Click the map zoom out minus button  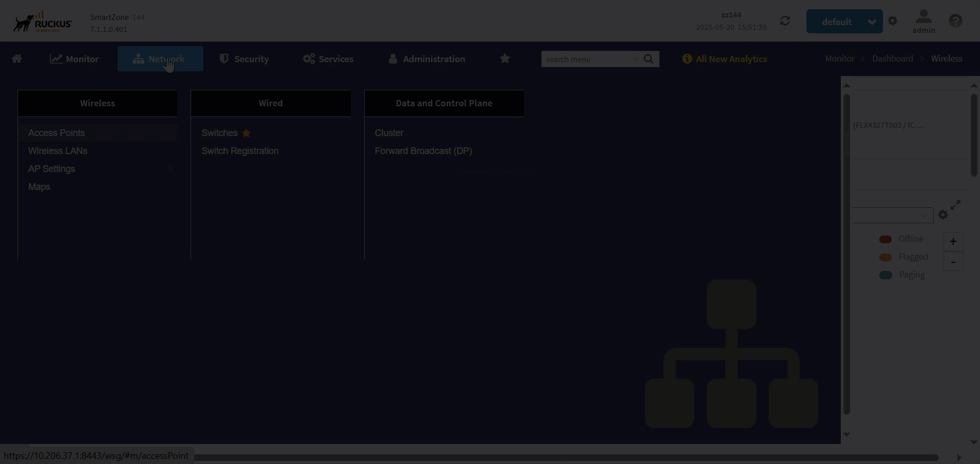click(953, 262)
